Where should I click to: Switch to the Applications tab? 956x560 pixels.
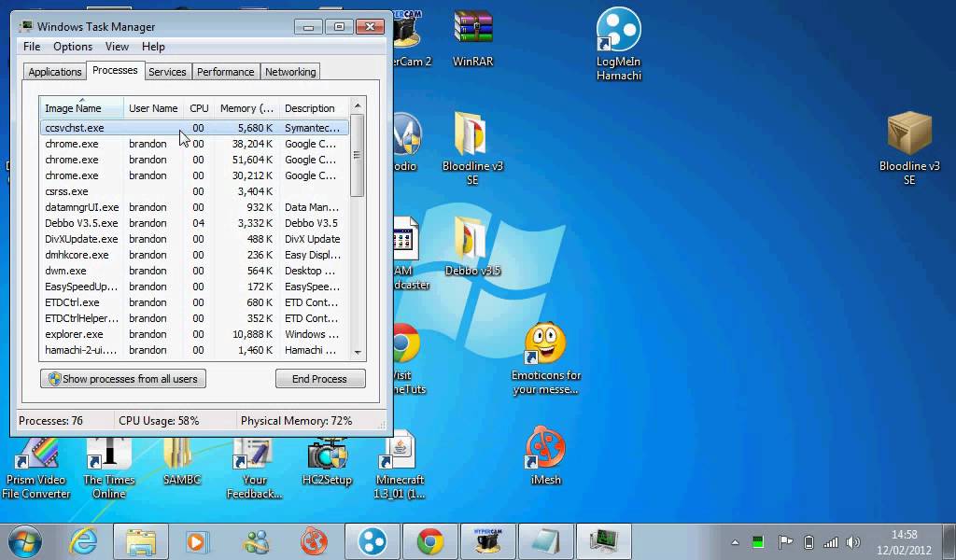55,72
